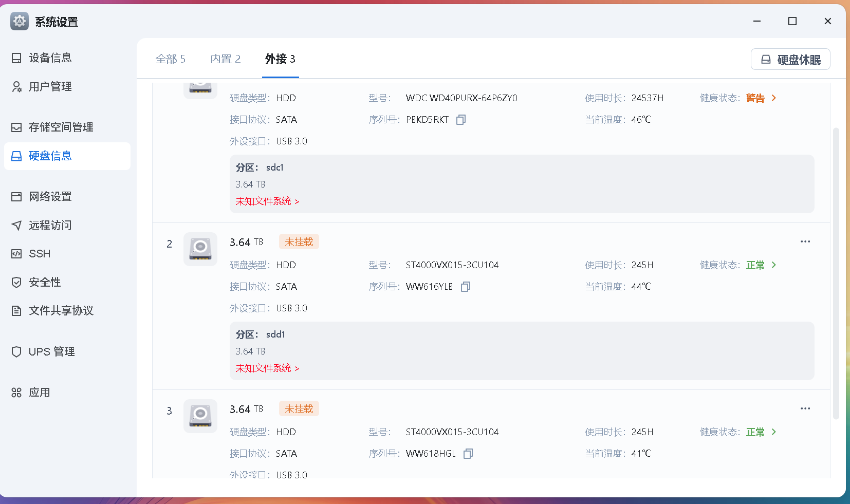Open 应用 settings
Image resolution: width=850 pixels, height=504 pixels.
pyautogui.click(x=67, y=393)
